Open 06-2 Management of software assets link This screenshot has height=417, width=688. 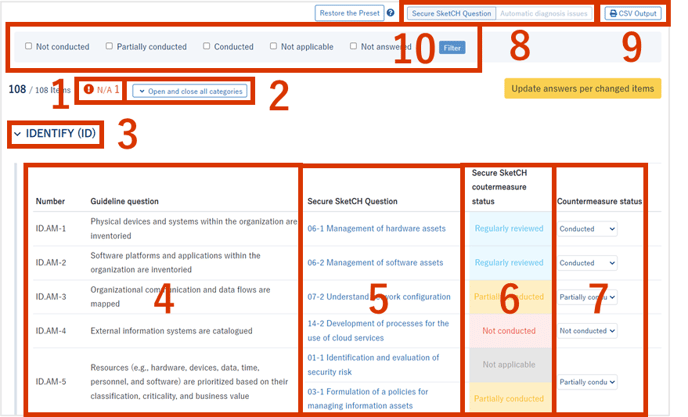pyautogui.click(x=375, y=262)
